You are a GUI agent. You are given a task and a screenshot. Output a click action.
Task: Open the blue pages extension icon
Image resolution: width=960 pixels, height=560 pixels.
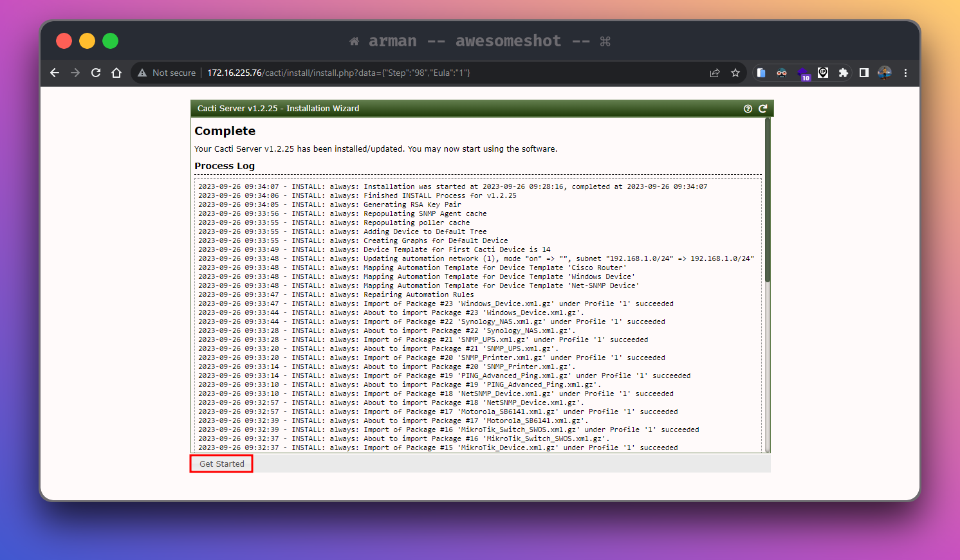pos(761,73)
